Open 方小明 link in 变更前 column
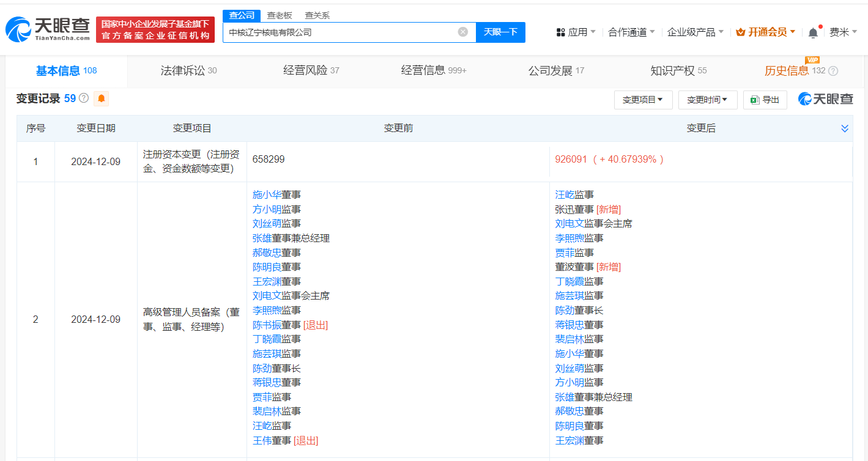This screenshot has width=868, height=461. click(267, 209)
